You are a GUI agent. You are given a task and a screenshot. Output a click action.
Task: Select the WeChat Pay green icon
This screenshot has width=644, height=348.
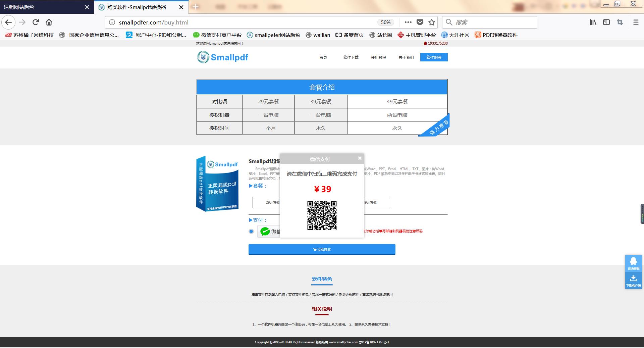pos(265,231)
